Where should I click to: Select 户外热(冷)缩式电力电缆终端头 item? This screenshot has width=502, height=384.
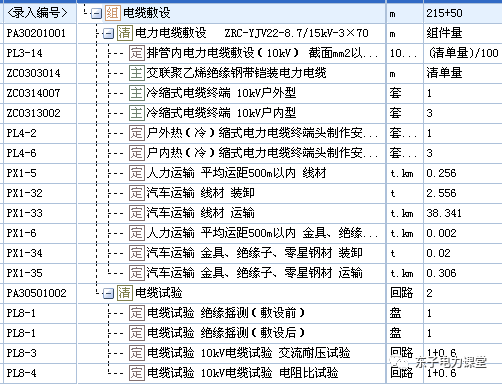point(262,133)
